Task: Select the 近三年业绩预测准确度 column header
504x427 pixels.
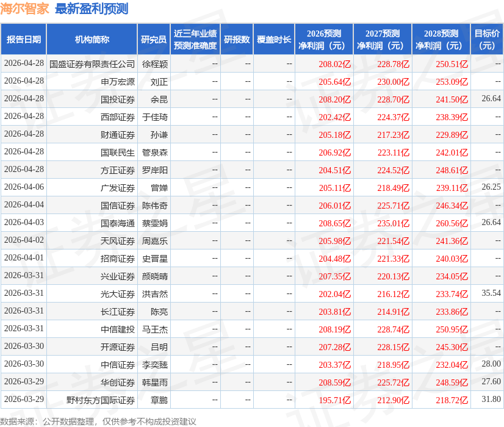Action: click(195, 40)
